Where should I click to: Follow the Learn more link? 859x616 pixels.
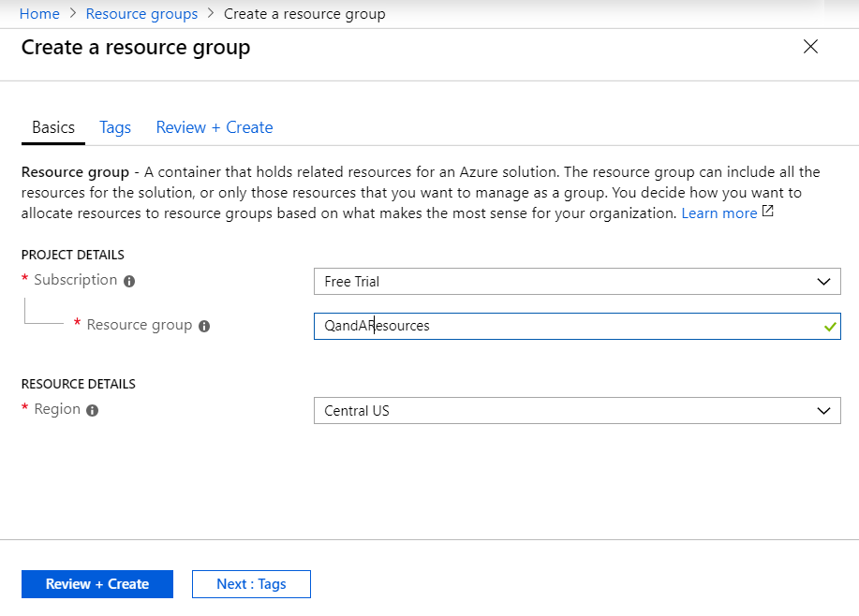[718, 213]
